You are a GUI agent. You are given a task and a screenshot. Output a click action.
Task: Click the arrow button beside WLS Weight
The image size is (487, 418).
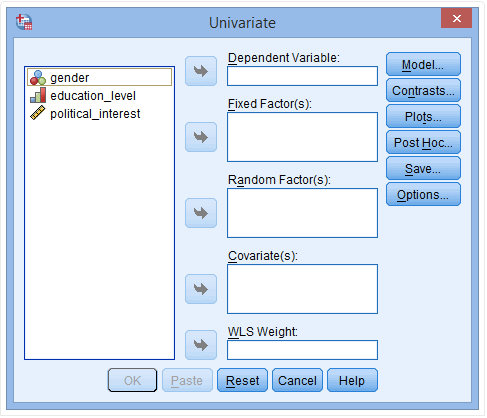coord(201,345)
